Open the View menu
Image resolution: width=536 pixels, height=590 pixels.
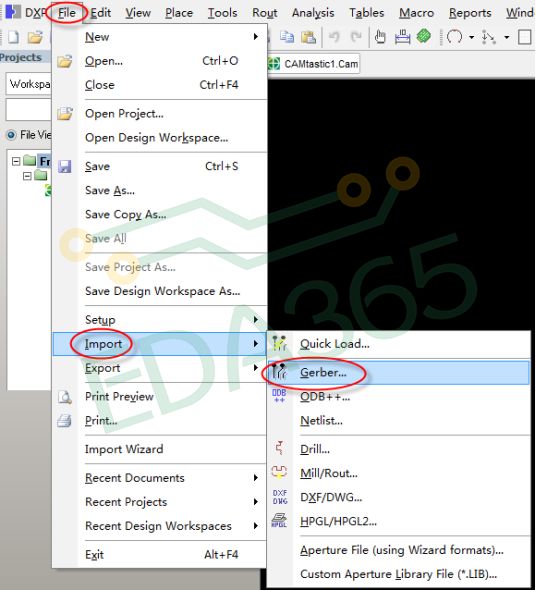click(x=138, y=13)
